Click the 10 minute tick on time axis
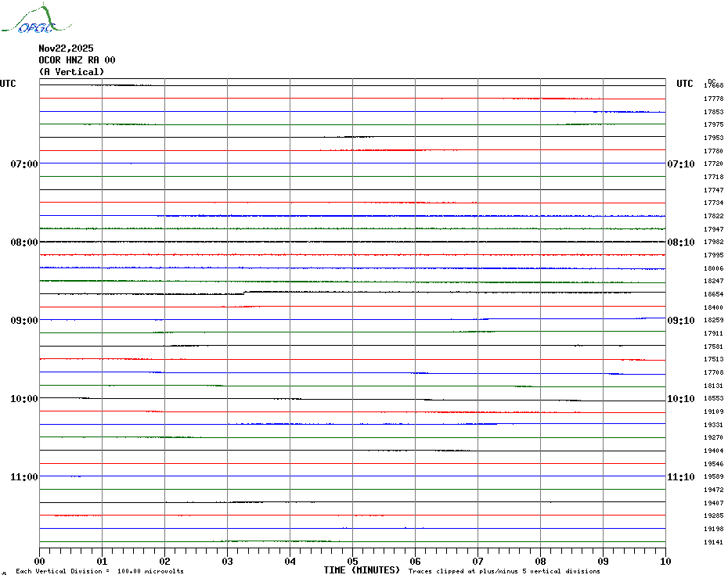Viewport: 728px width, 582px height. (665, 561)
